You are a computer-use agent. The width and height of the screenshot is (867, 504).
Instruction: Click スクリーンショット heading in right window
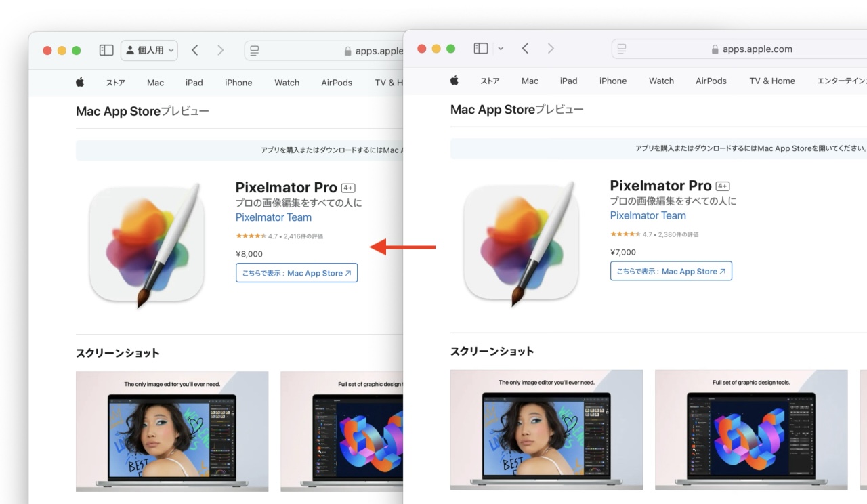coord(492,351)
